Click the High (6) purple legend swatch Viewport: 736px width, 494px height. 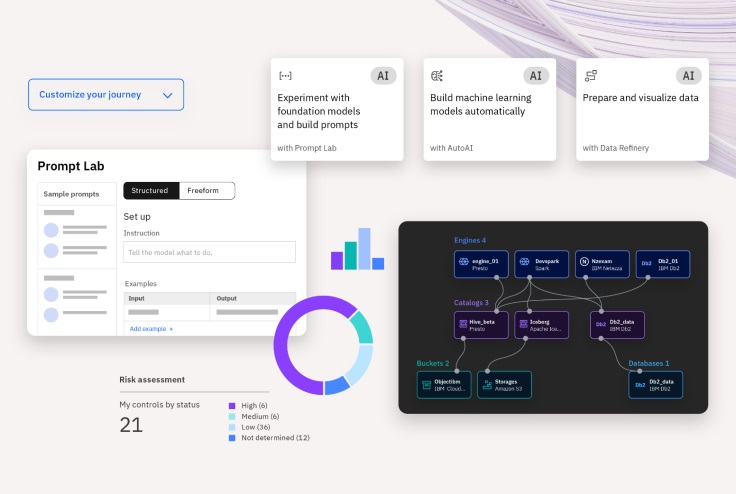[x=232, y=406]
